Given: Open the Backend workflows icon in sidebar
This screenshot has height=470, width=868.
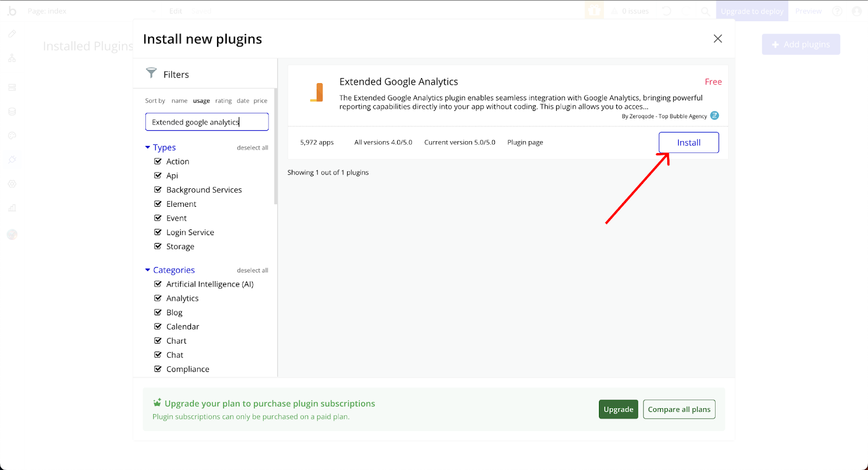Looking at the screenshot, I should 12,87.
